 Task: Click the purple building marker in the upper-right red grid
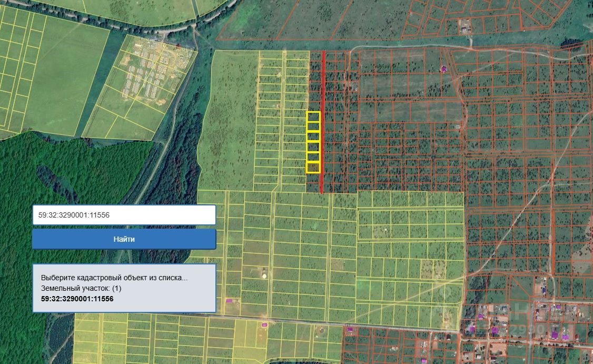click(443, 69)
